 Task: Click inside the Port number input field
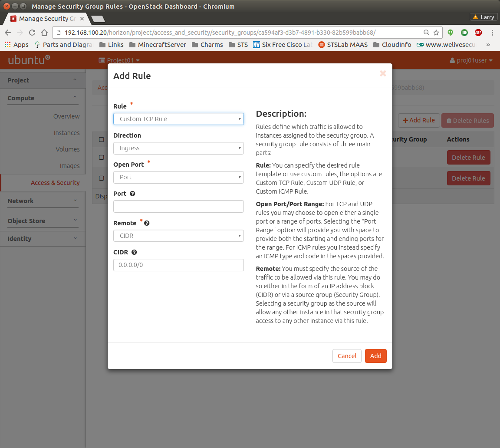coord(178,206)
